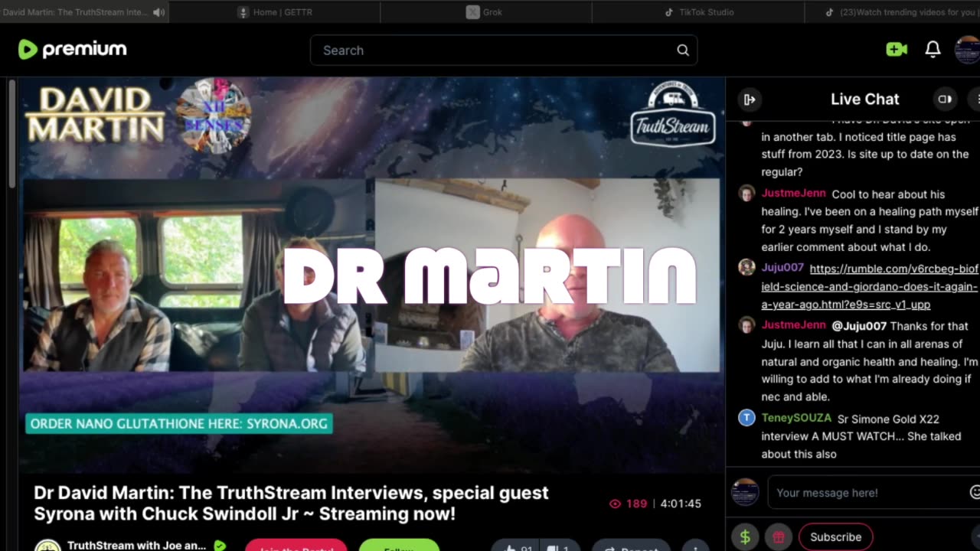Click the video title Dr David Martin
This screenshot has height=551, width=980.
click(x=291, y=503)
